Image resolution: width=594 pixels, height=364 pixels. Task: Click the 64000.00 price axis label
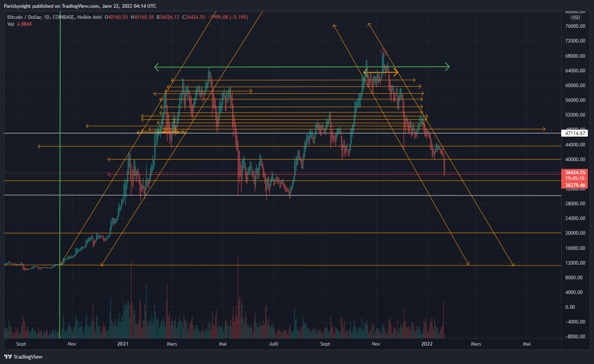[x=575, y=70]
